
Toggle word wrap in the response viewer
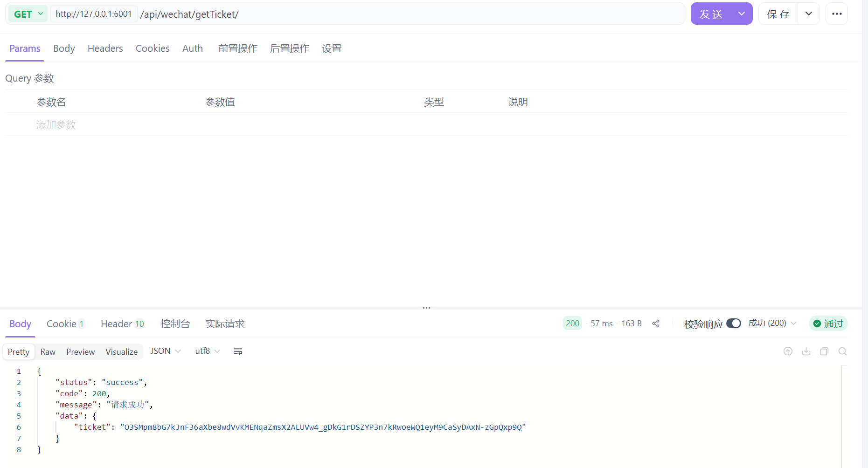[238, 351]
